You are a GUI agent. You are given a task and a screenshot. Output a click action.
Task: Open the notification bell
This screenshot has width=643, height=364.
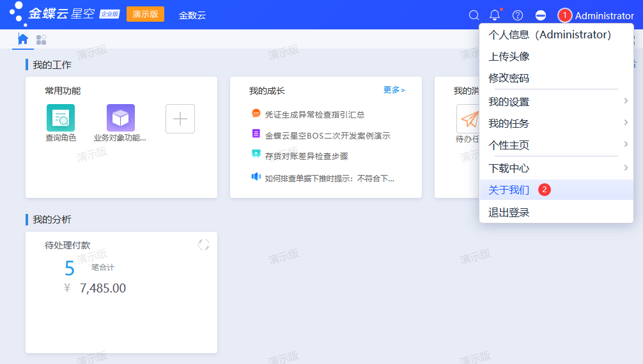click(495, 15)
